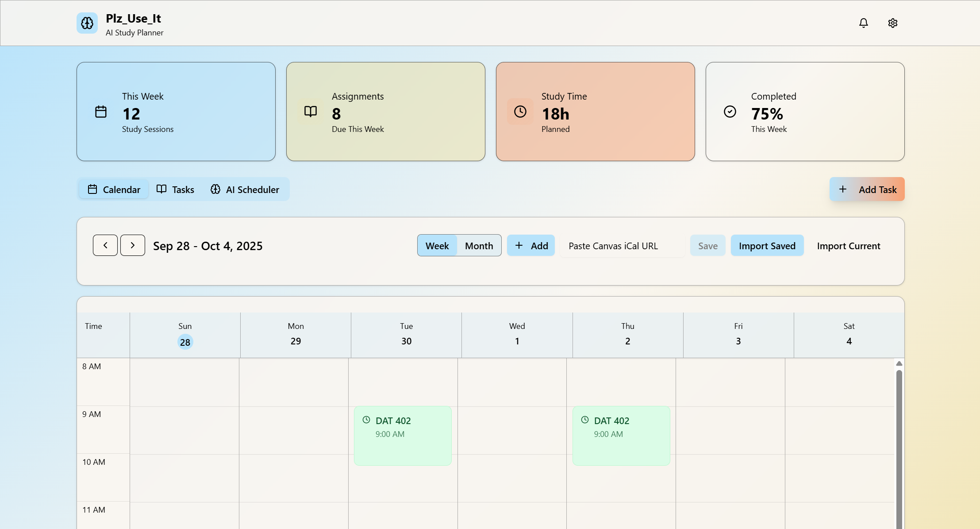Click the checkmark icon in Completed card
Screen dimensions: 980x529
[730, 112]
